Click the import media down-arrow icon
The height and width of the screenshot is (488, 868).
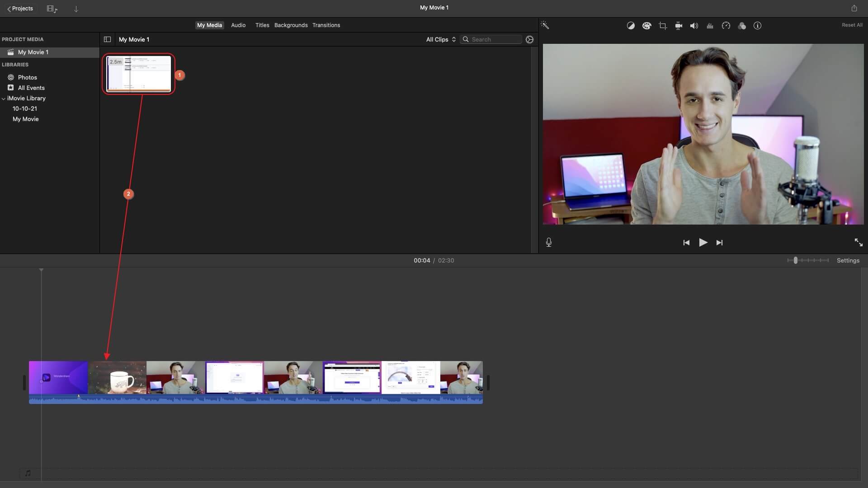tap(76, 9)
